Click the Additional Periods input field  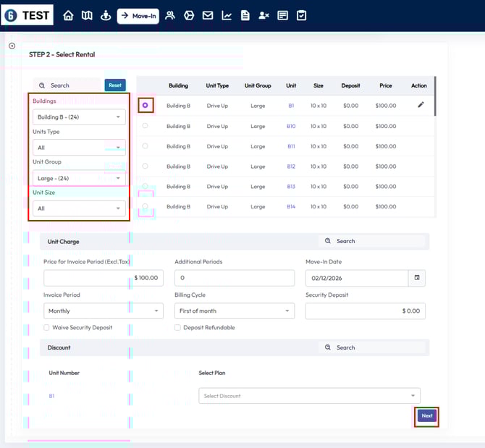pos(234,278)
